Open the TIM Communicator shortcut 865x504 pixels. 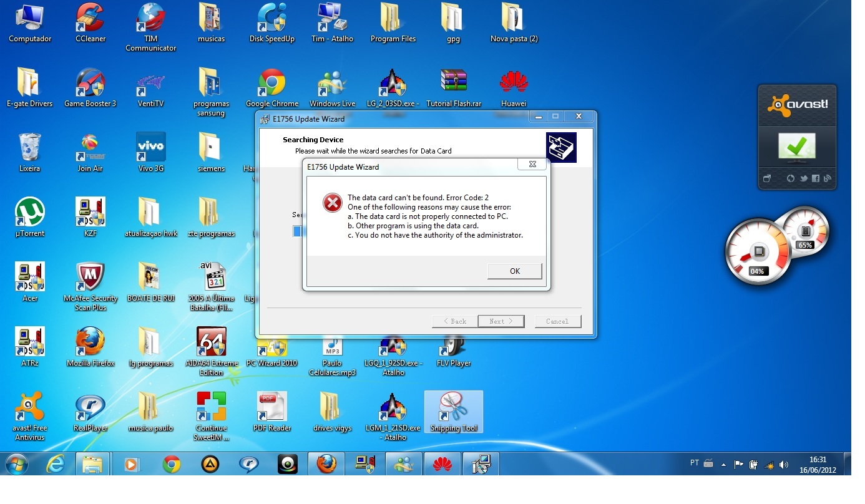(150, 27)
